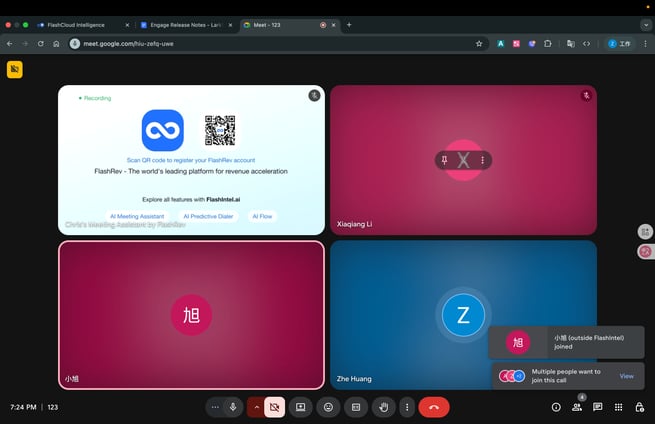
Task: Bookmark this page with the star
Action: click(479, 43)
